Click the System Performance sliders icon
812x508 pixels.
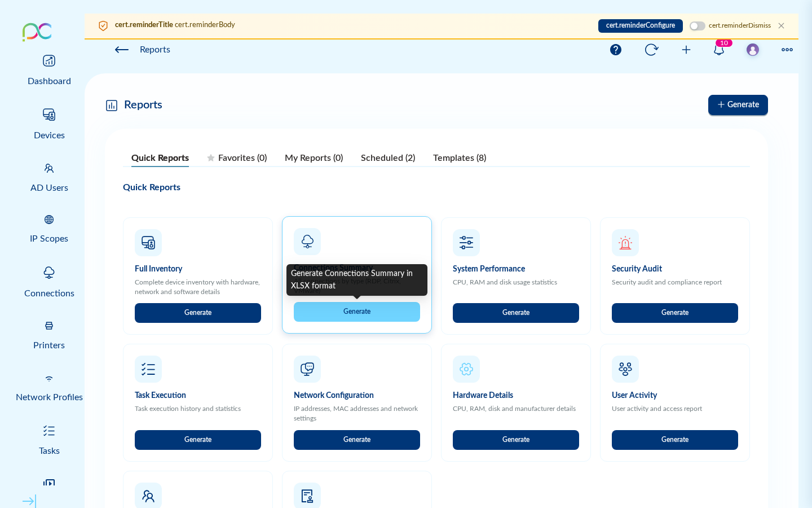466,243
